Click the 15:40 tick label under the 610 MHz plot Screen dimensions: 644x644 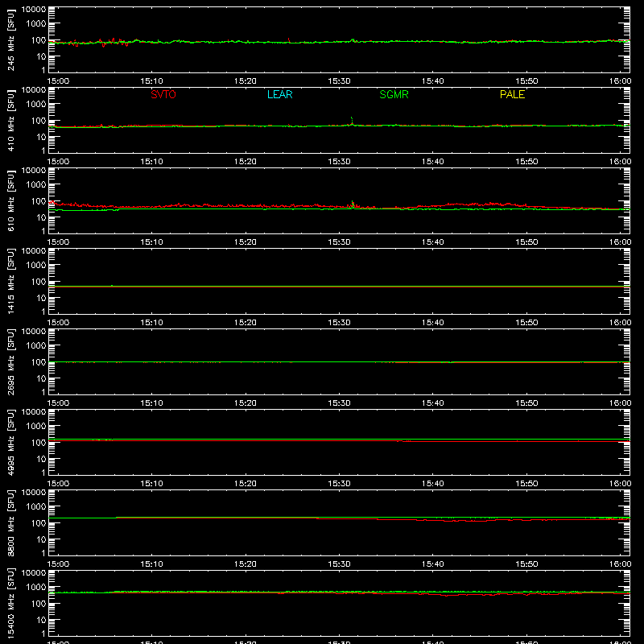tap(432, 242)
